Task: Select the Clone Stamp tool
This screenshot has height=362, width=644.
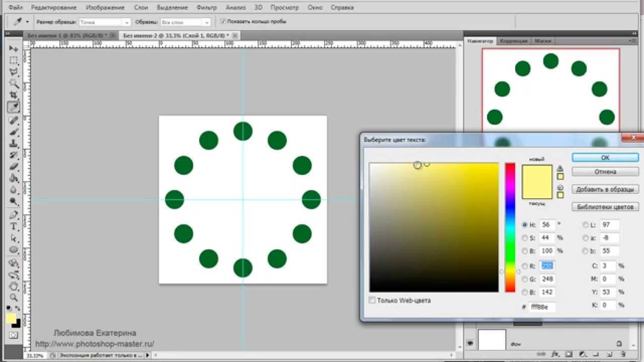Action: (x=14, y=143)
